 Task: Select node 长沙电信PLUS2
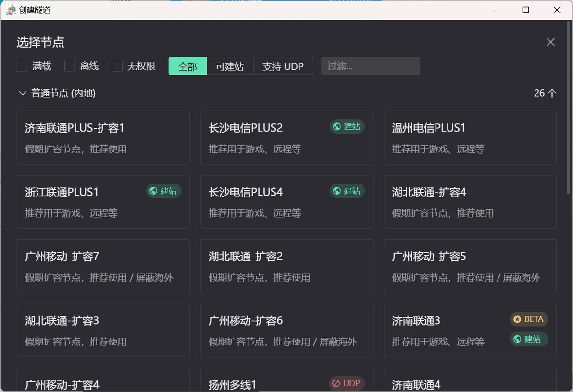(x=286, y=138)
